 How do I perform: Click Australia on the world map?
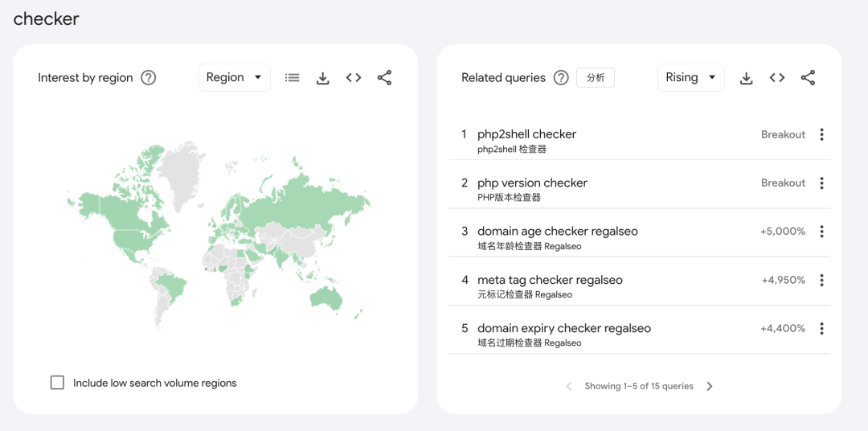coord(325,298)
